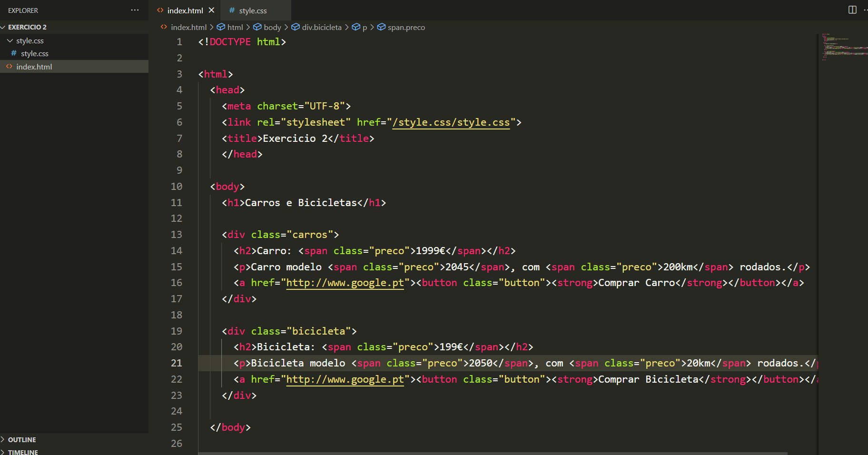Image resolution: width=868 pixels, height=455 pixels.
Task: Click the HTML icon beside index.html file
Action: point(9,67)
